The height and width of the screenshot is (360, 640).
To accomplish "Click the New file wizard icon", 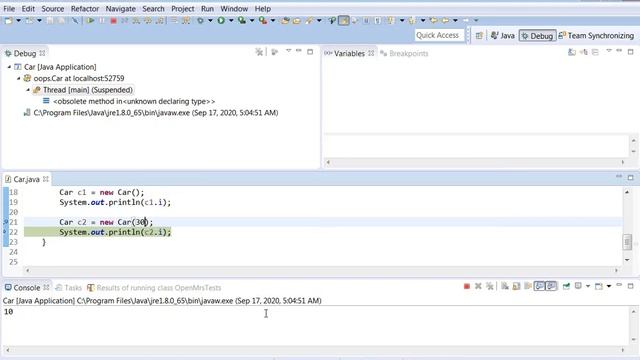I will point(8,20).
